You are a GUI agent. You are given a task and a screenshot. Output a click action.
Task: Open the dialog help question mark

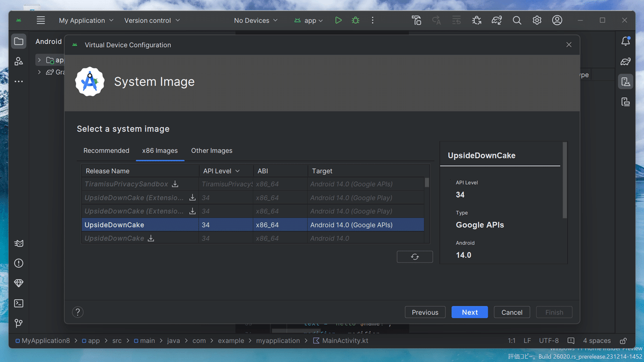[78, 312]
